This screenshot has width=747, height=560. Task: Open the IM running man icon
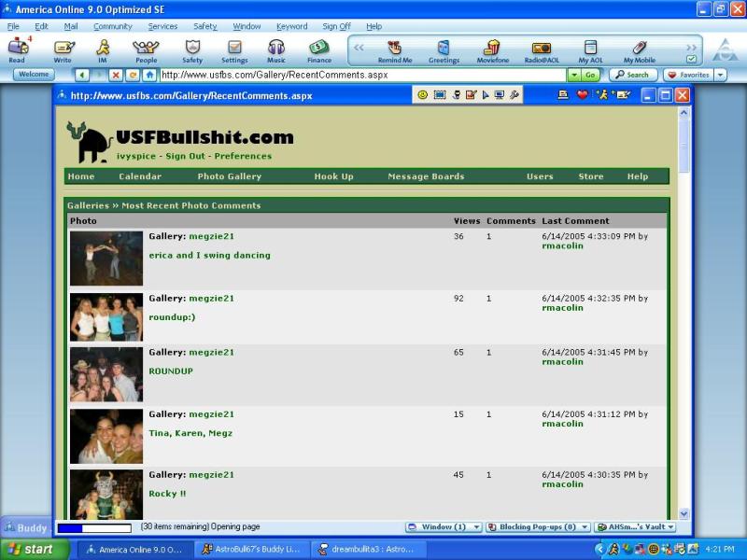click(x=103, y=51)
